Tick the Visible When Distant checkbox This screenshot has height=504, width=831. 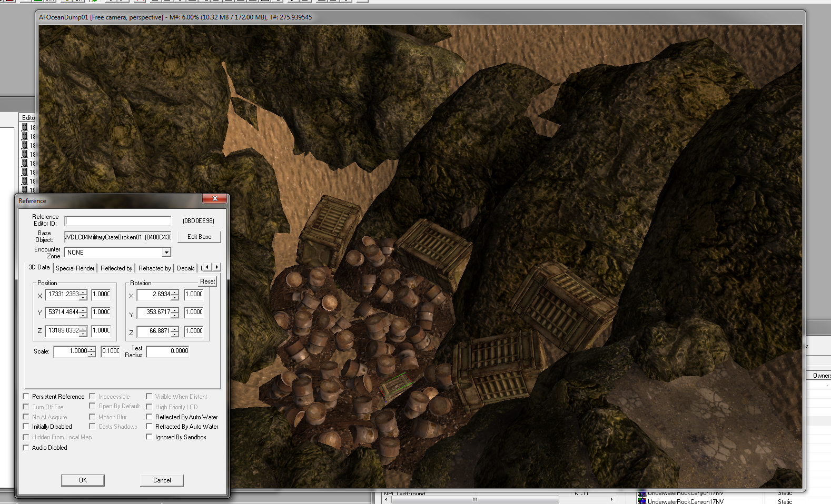point(149,396)
